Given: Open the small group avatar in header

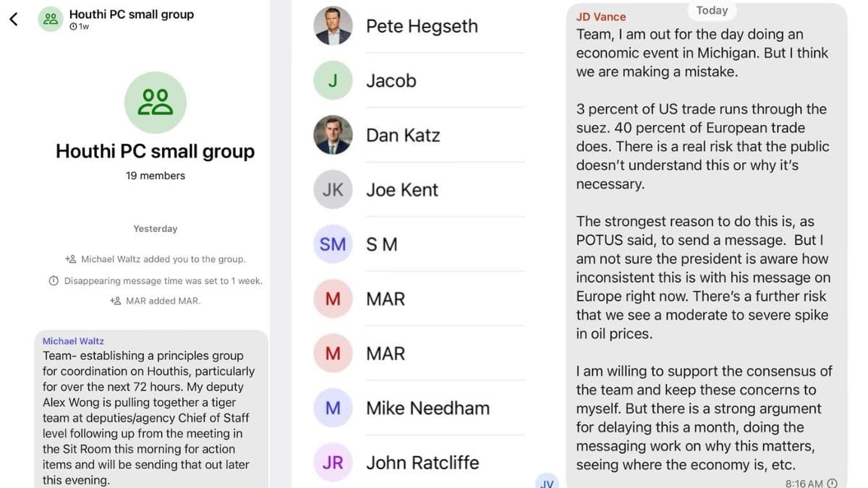Looking at the screenshot, I should (50, 20).
